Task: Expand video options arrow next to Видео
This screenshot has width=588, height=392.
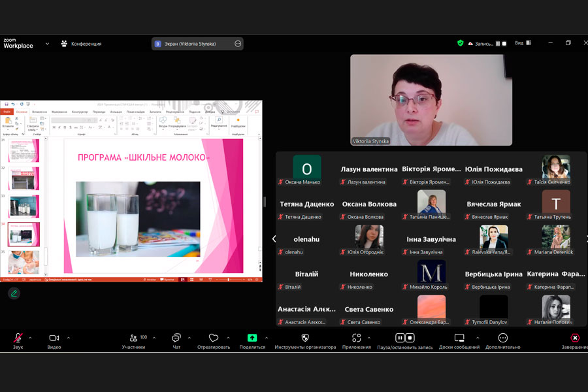Action: click(69, 338)
